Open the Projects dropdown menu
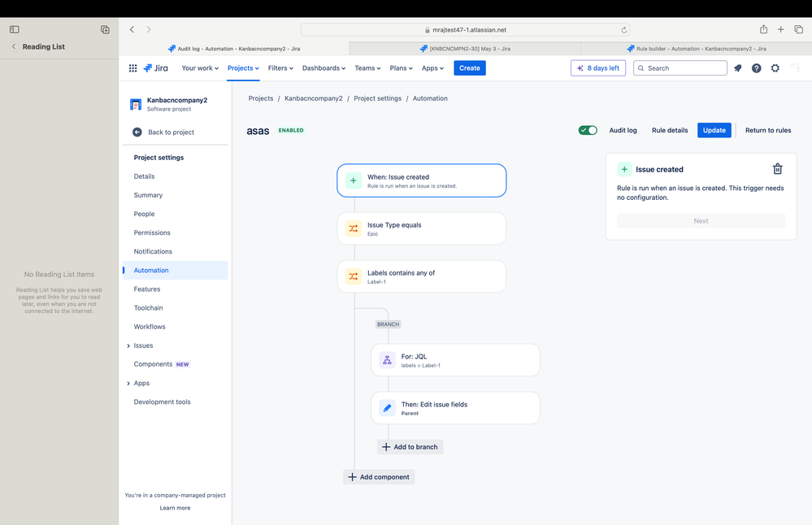 (x=243, y=67)
